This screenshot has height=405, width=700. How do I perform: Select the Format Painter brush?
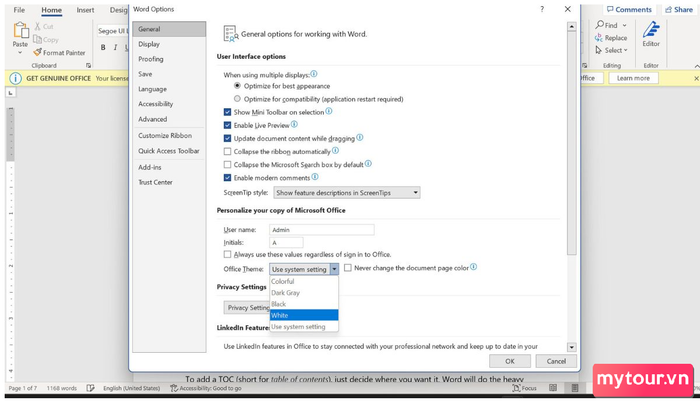tap(38, 52)
